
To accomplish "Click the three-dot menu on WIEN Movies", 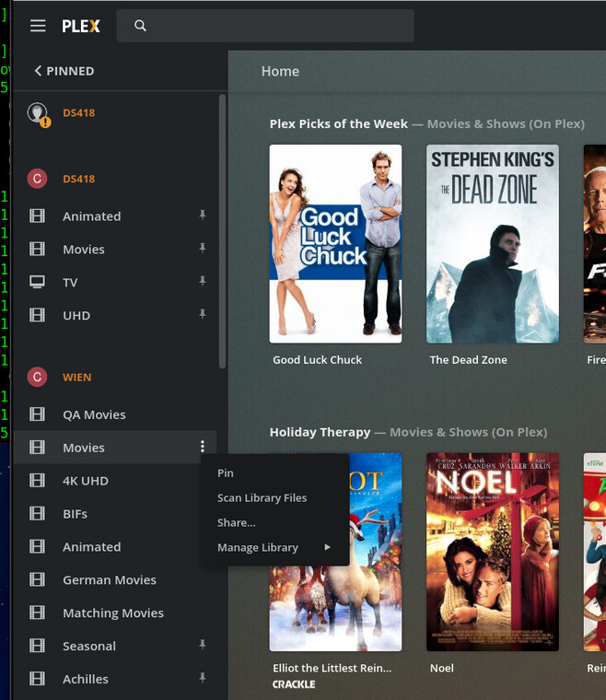I will (203, 447).
